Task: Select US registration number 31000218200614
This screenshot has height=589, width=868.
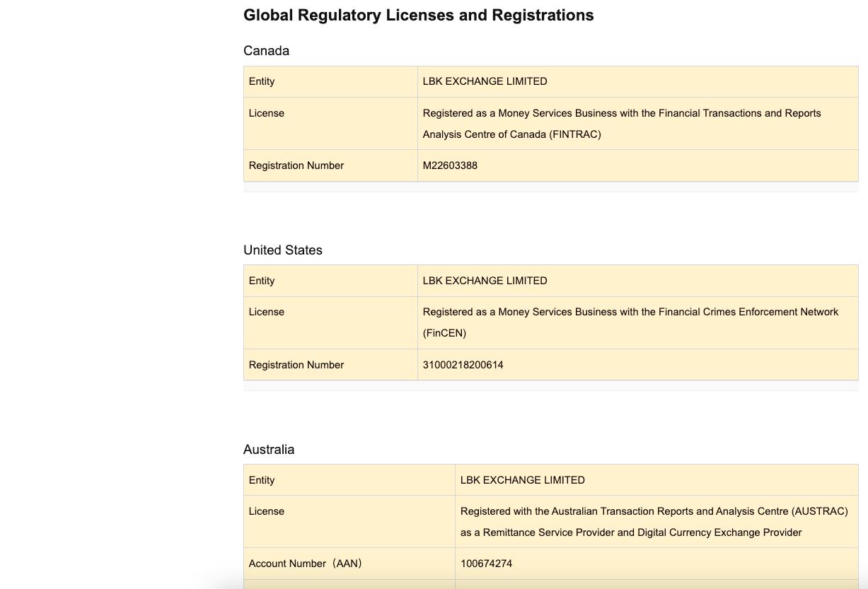Action: (x=463, y=365)
